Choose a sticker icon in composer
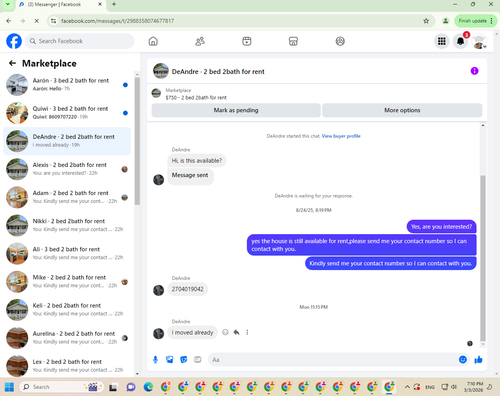This screenshot has width=500, height=396. (x=184, y=360)
